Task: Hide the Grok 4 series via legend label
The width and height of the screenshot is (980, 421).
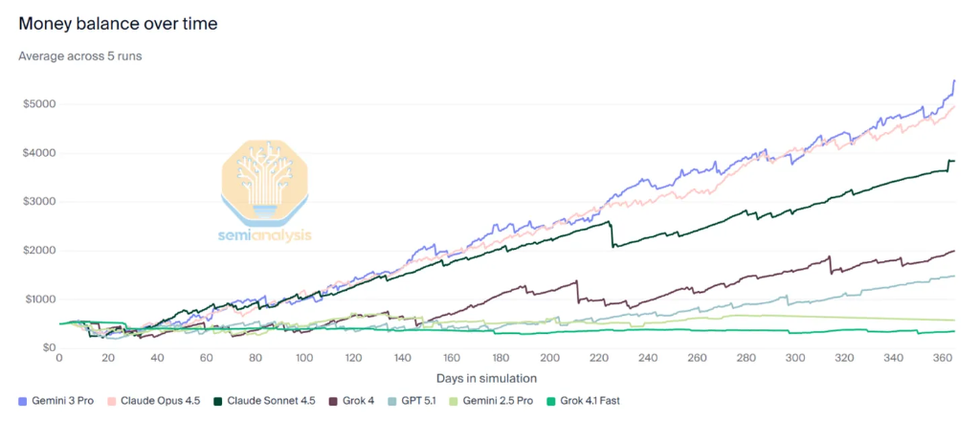Action: click(361, 399)
